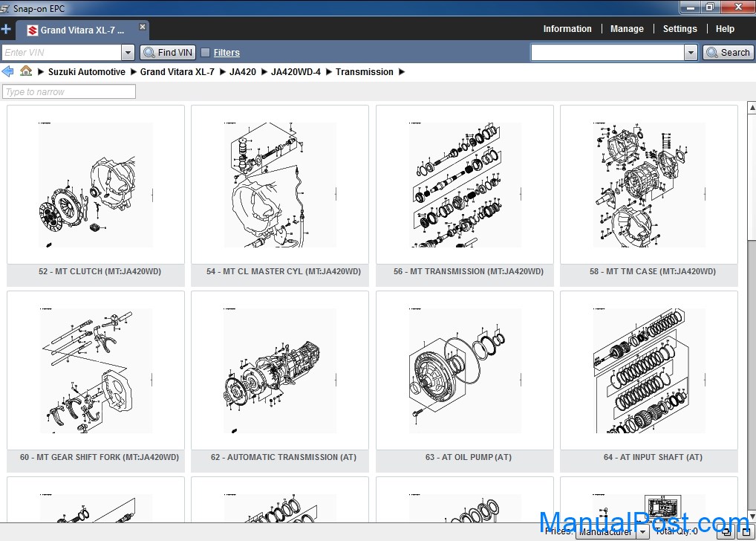Click the 58 - MT TM CASE (MT:JA420WD) label
Image resolution: width=756 pixels, height=541 pixels.
pyautogui.click(x=652, y=271)
